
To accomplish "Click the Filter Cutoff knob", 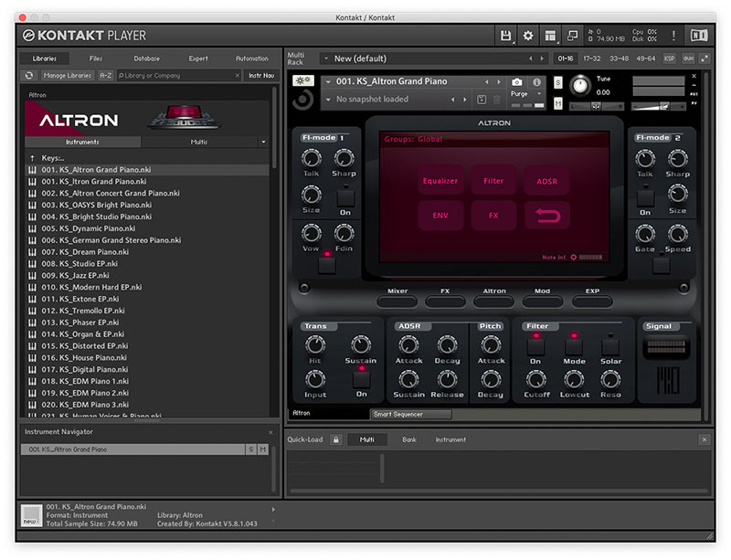I will pyautogui.click(x=536, y=380).
